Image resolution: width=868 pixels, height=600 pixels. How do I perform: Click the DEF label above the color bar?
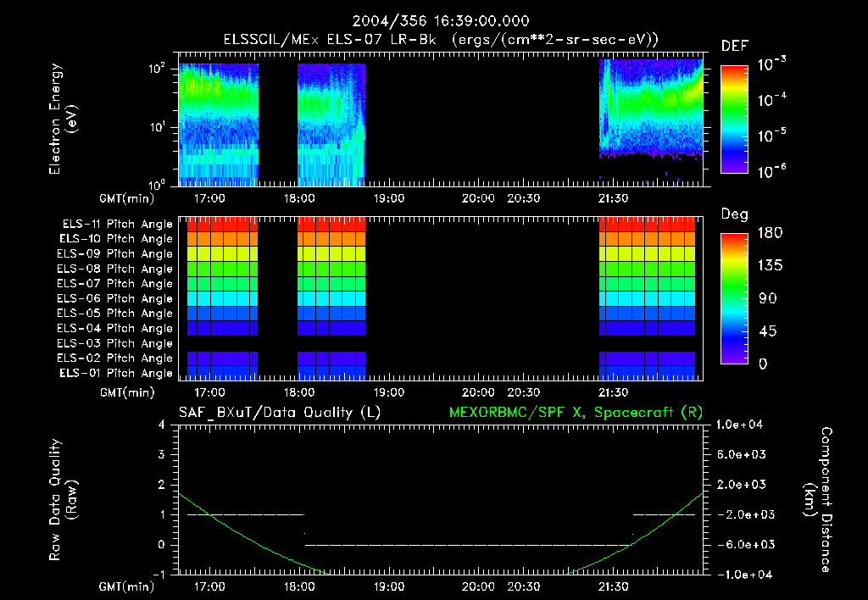click(x=735, y=47)
